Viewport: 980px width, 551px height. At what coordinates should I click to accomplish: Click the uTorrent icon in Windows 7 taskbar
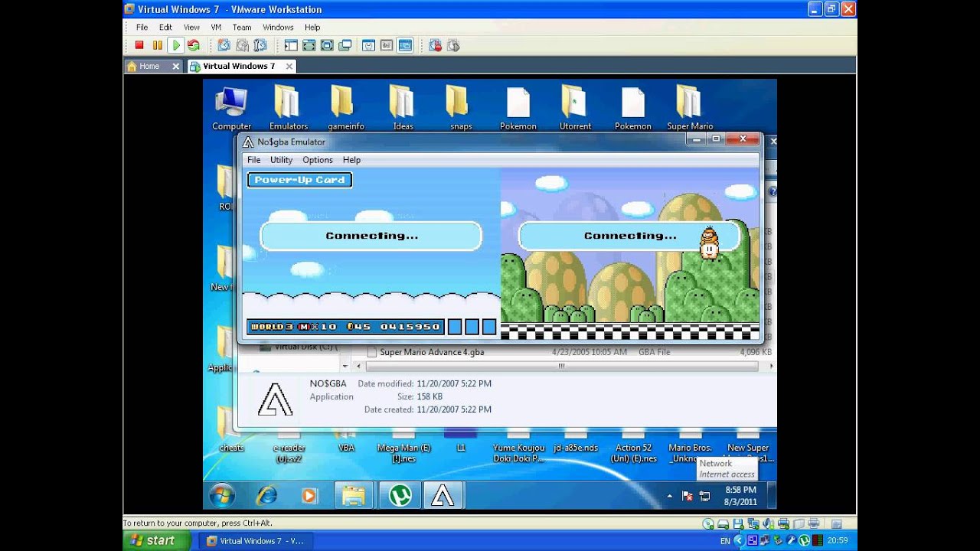tap(400, 495)
